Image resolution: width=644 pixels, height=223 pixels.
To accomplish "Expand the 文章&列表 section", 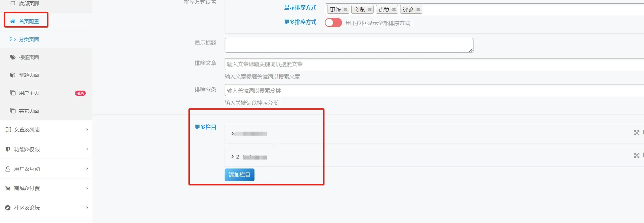I will tap(46, 130).
